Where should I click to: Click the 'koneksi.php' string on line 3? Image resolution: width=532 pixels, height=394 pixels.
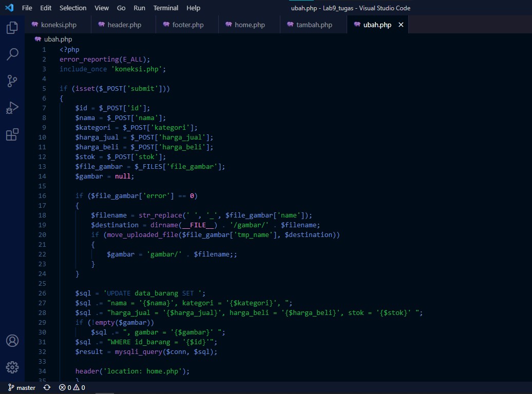137,69
